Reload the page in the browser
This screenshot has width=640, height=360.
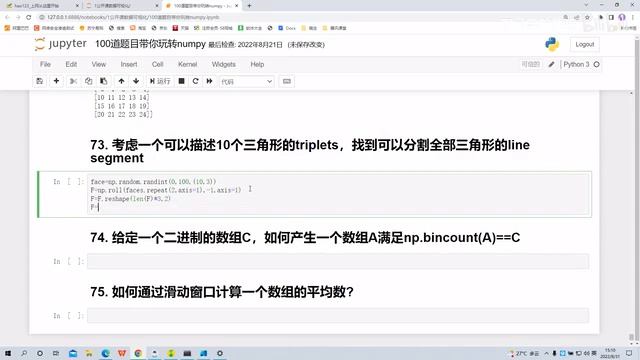29,17
